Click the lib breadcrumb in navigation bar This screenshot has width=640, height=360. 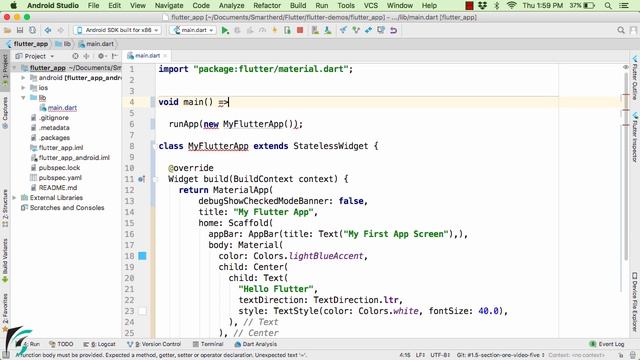[x=63, y=44]
